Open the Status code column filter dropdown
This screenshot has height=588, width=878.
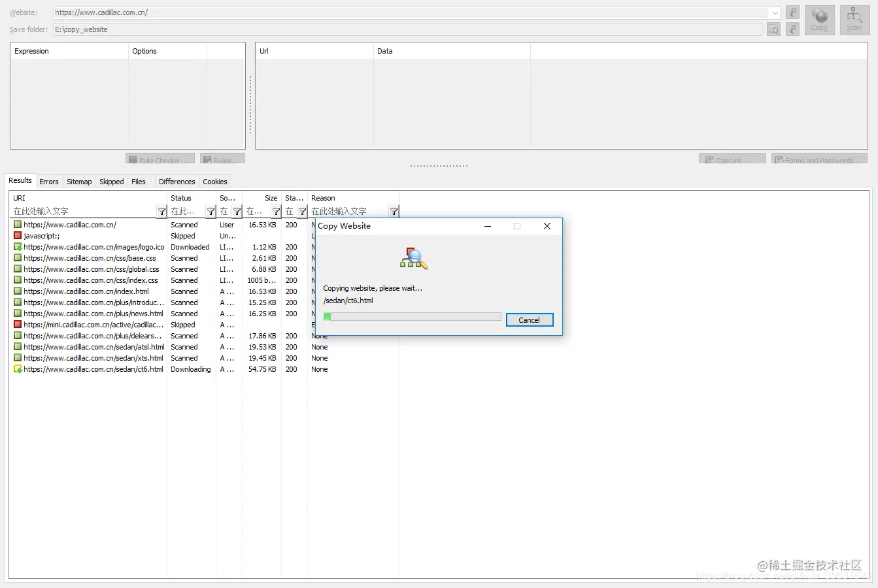point(302,212)
